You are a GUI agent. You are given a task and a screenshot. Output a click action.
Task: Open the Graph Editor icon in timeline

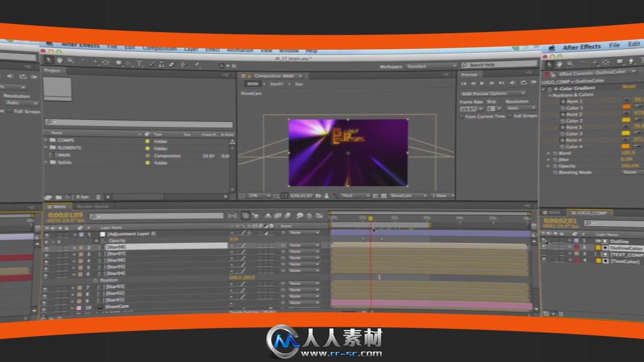point(319,216)
